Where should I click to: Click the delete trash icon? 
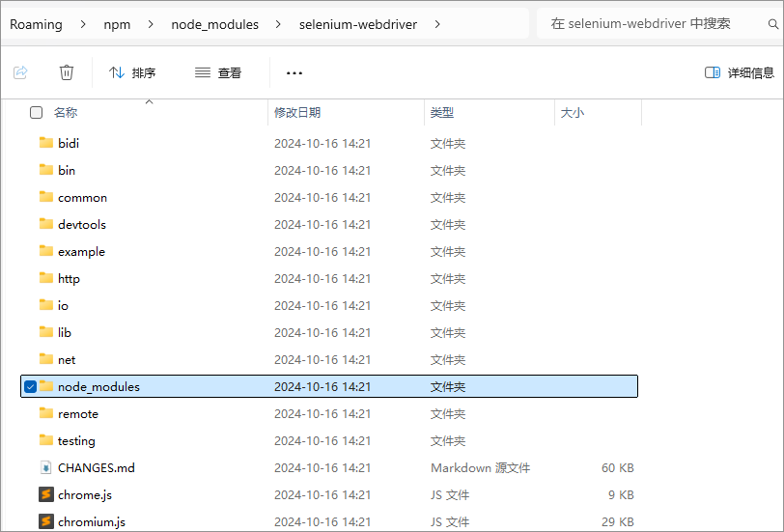tap(67, 72)
